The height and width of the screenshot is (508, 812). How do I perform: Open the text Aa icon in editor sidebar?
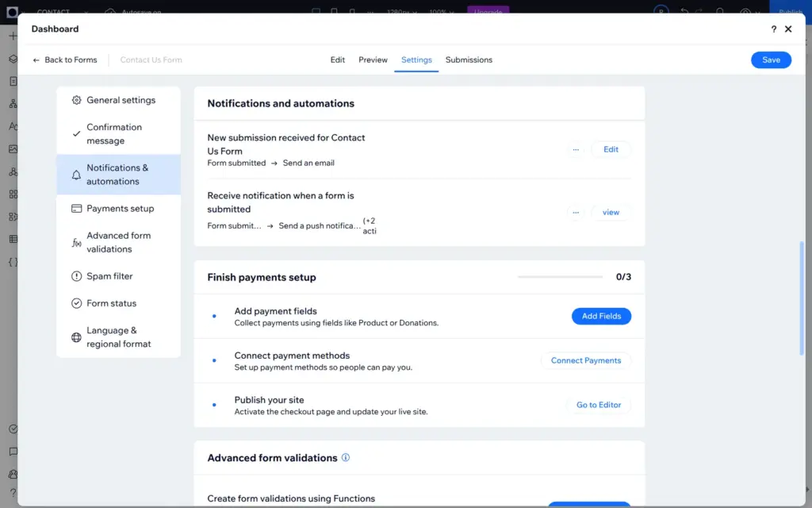13,126
